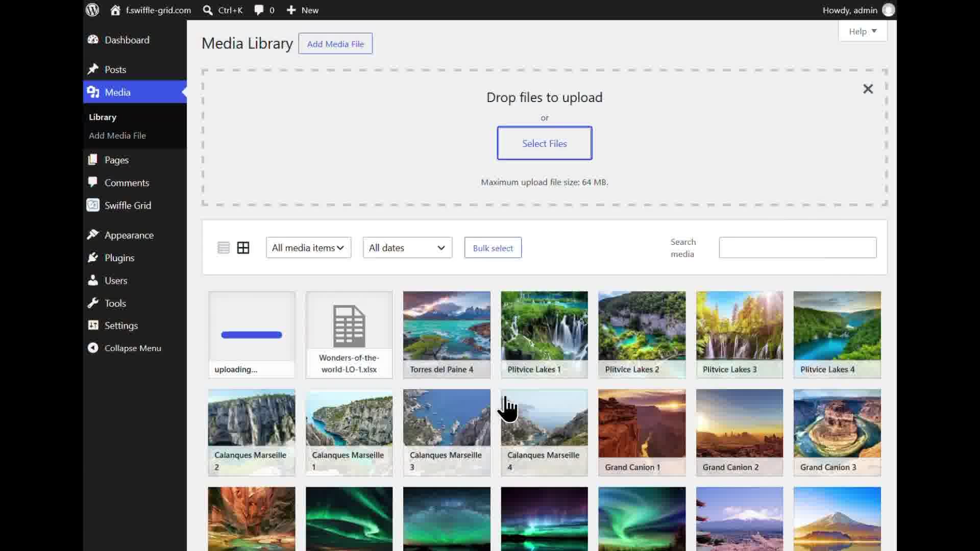Click the plus New icon
980x551 pixels.
click(291, 10)
